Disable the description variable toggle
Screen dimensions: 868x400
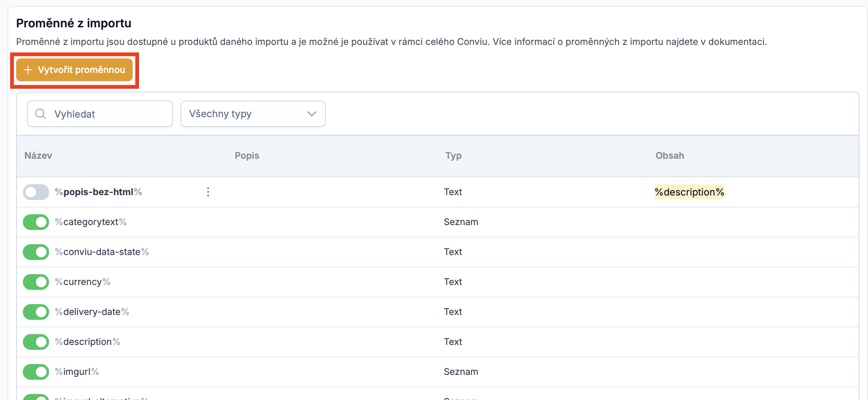pyautogui.click(x=36, y=342)
